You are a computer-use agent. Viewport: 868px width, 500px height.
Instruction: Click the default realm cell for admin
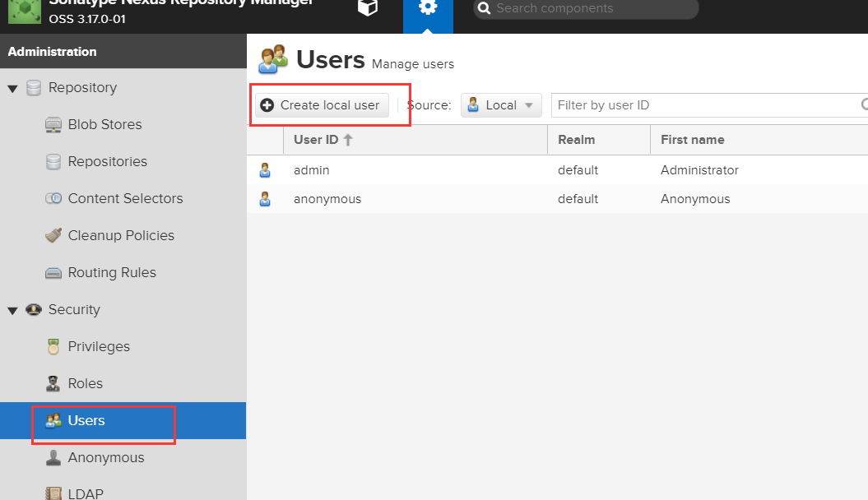pos(578,169)
